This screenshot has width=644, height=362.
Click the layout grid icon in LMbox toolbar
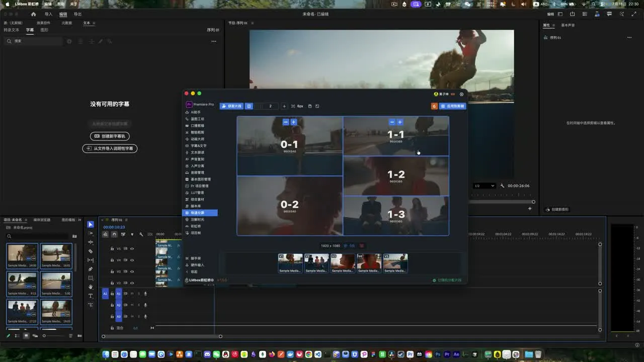[249, 106]
